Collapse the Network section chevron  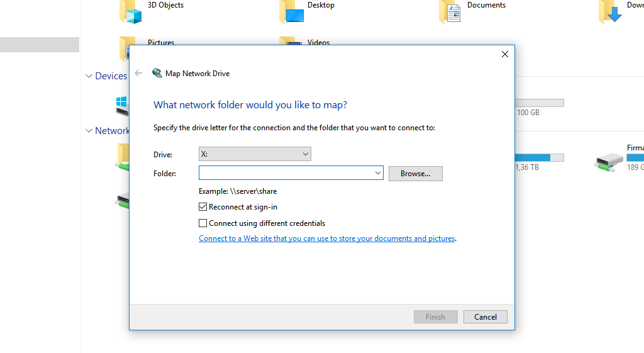tap(89, 131)
